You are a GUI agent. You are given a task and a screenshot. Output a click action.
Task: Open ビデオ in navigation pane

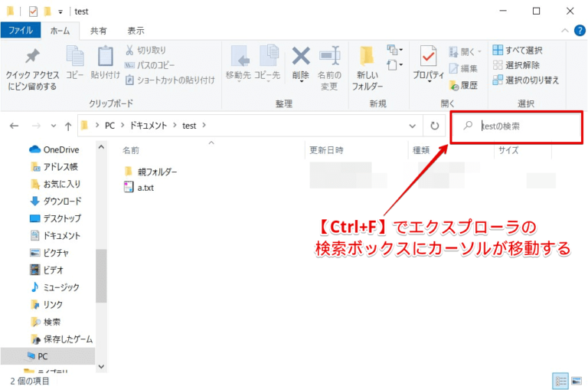click(47, 270)
